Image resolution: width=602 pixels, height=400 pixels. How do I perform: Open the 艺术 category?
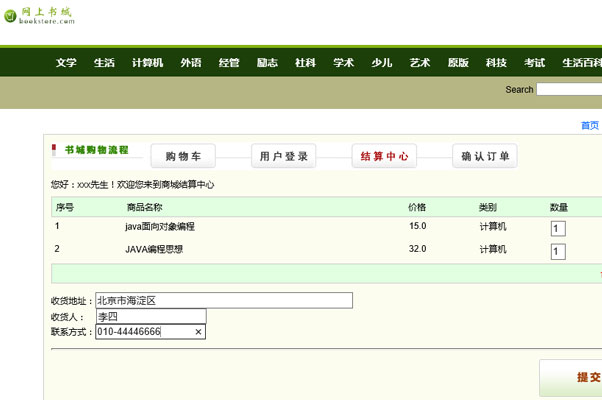tap(420, 63)
